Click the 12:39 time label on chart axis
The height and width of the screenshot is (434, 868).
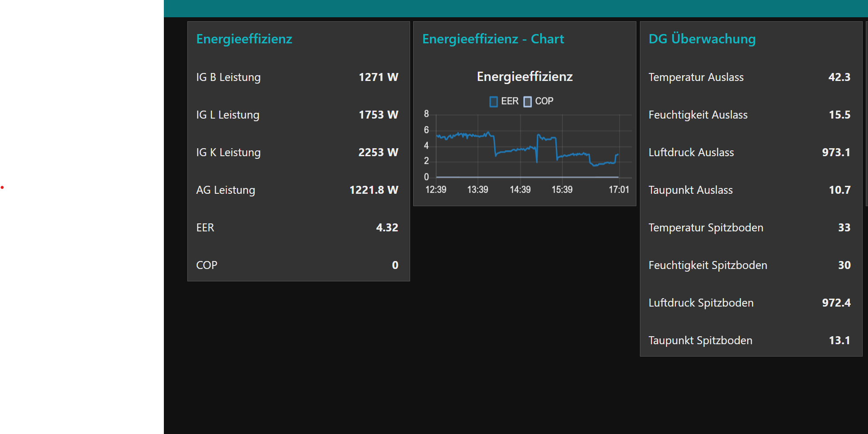coord(436,190)
